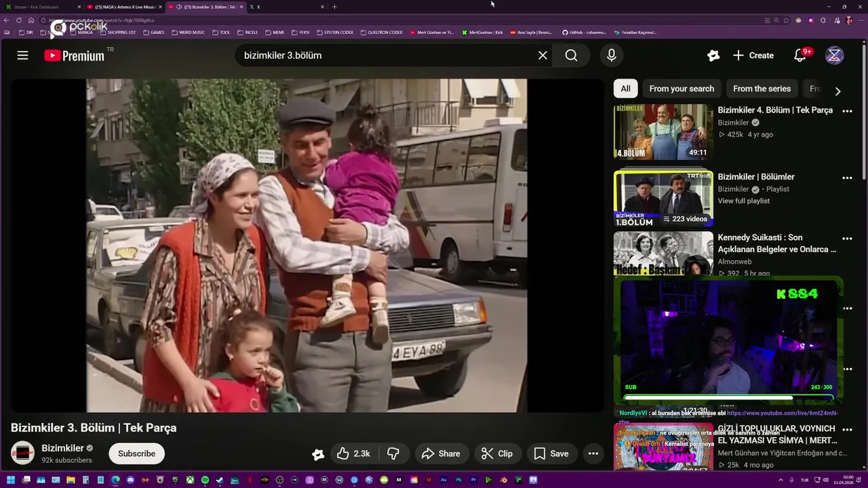
Task: Open Netflix from the taskbar
Action: (250, 481)
